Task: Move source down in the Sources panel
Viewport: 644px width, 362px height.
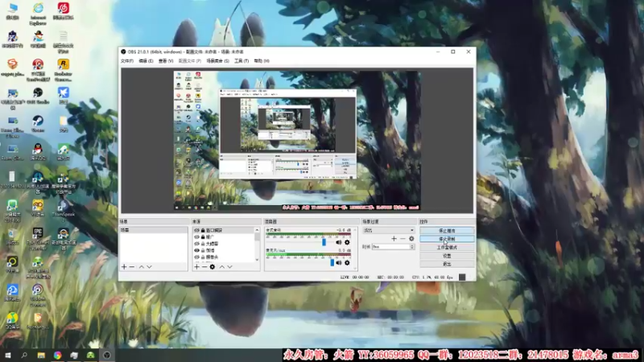Action: point(229,267)
